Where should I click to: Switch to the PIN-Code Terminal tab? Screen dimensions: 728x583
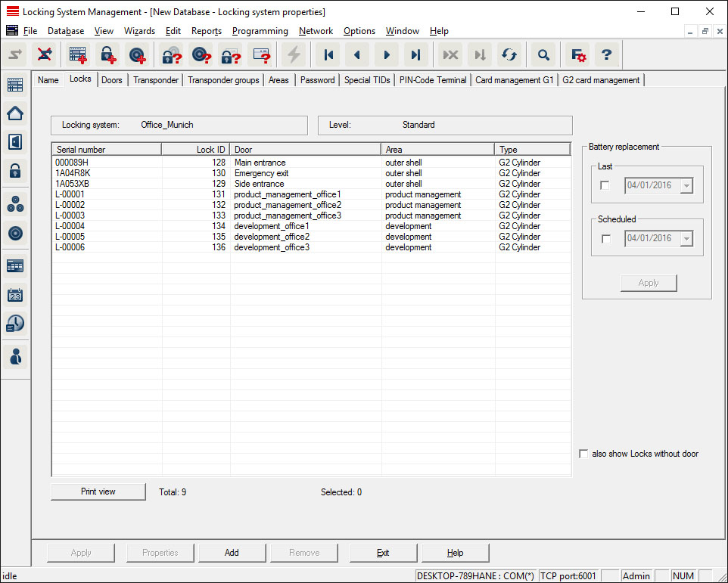(x=433, y=80)
